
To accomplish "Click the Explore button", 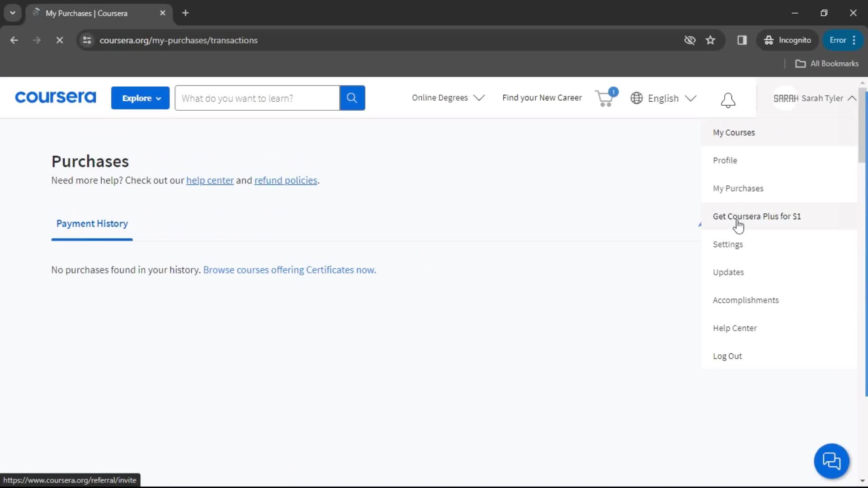I will [x=140, y=99].
